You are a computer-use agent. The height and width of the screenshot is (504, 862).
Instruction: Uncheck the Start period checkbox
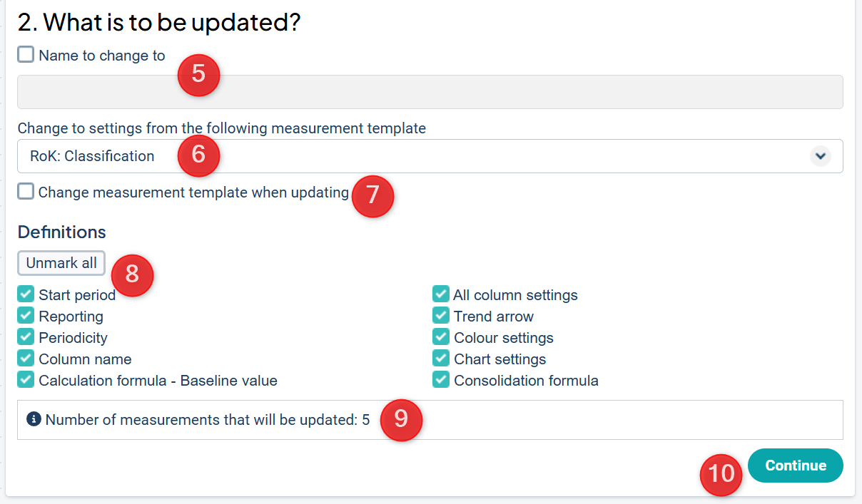point(26,294)
